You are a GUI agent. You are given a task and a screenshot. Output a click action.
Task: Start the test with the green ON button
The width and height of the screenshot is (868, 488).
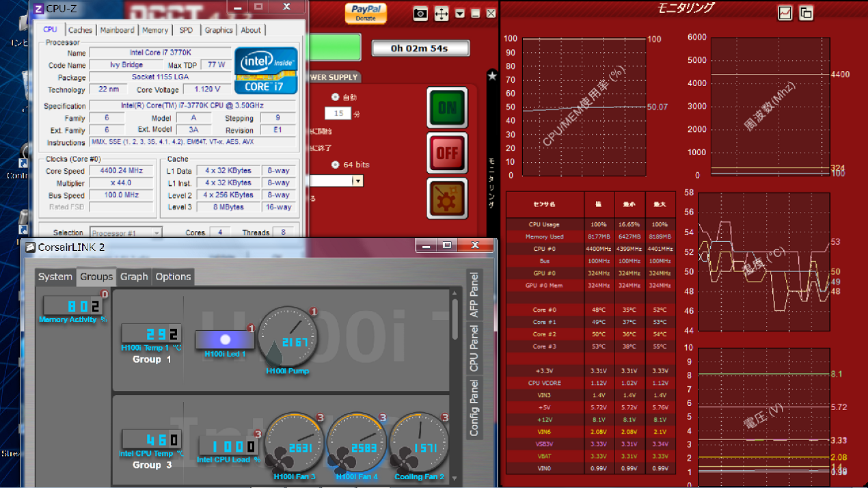point(447,107)
